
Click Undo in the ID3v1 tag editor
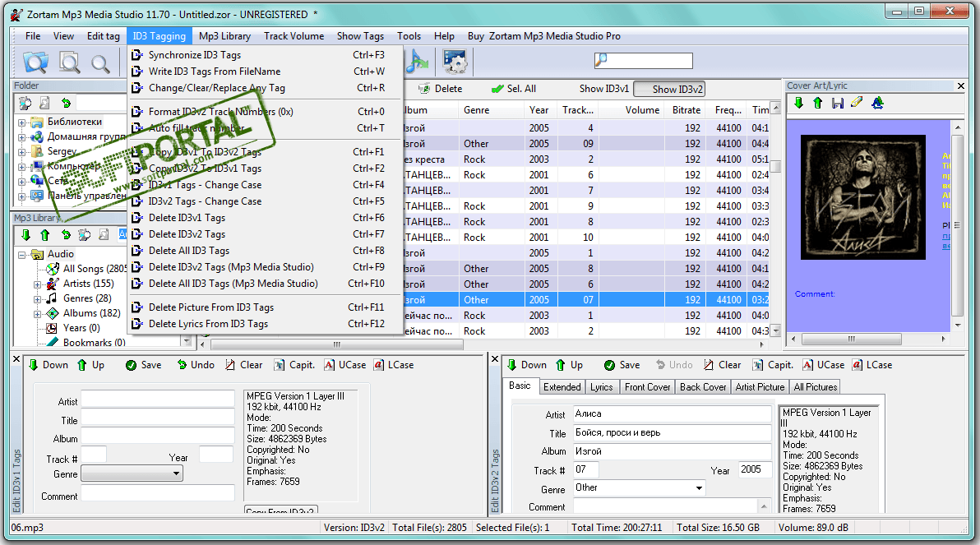coord(196,365)
